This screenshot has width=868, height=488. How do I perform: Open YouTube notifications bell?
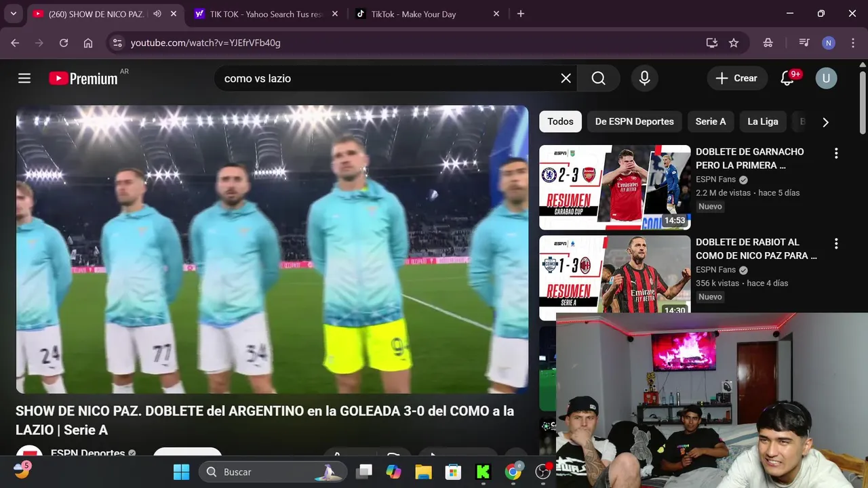[x=787, y=78]
